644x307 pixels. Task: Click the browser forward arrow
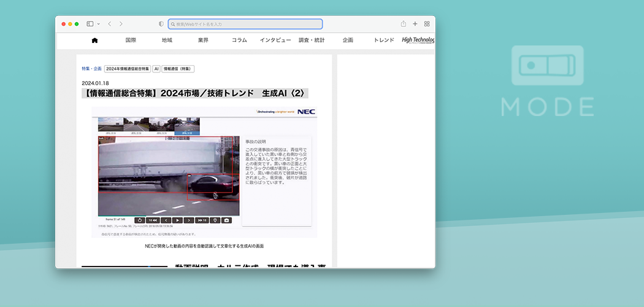121,24
